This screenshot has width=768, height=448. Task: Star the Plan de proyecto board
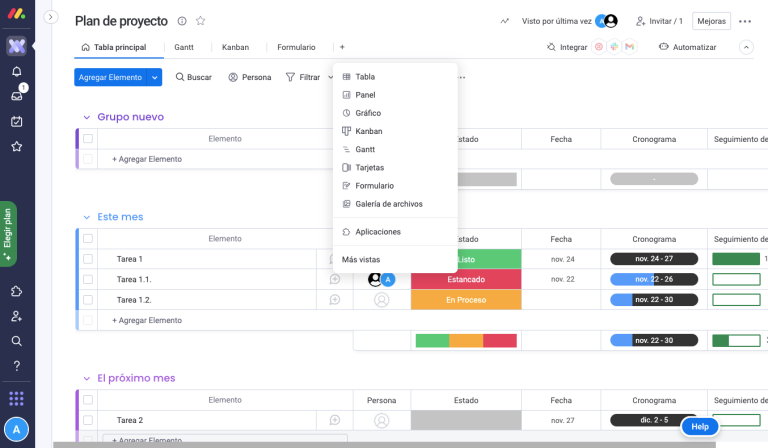click(x=200, y=21)
